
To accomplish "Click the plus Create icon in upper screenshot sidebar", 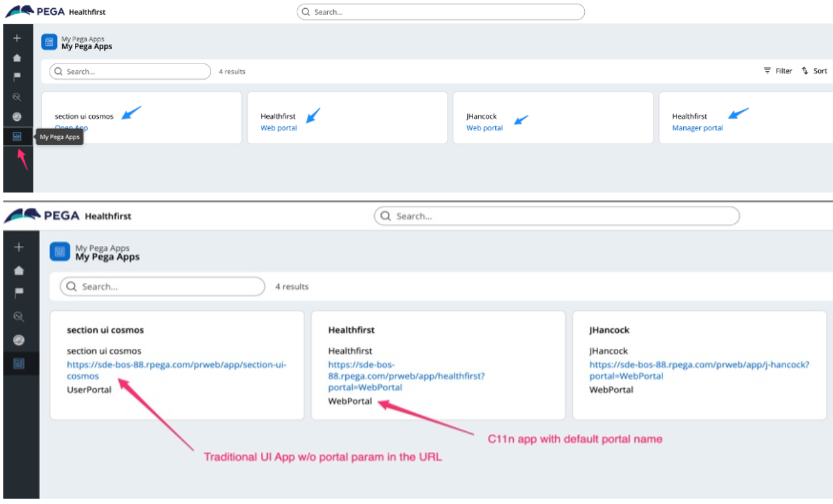I will (17, 38).
